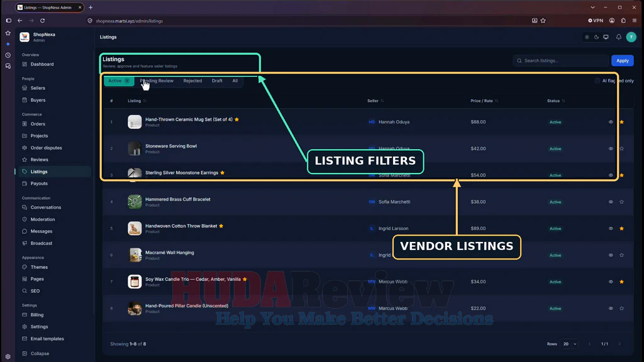Open Broadcast in sidebar
The width and height of the screenshot is (644, 362).
41,243
